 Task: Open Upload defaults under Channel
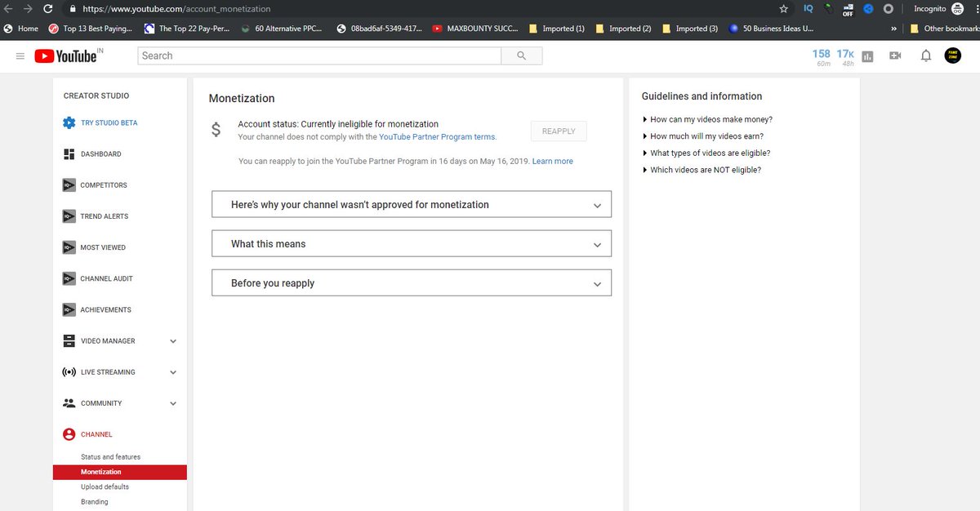[x=105, y=487]
